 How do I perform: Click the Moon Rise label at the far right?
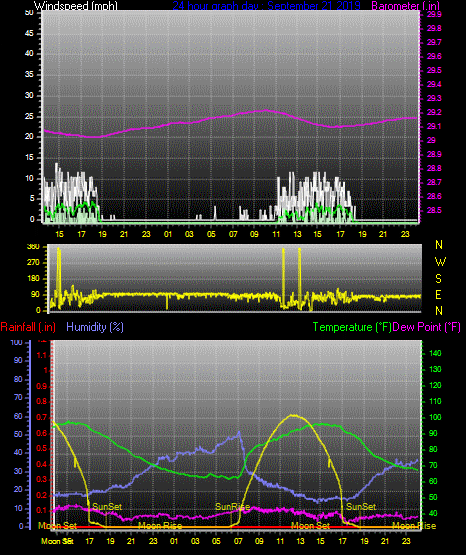click(414, 526)
